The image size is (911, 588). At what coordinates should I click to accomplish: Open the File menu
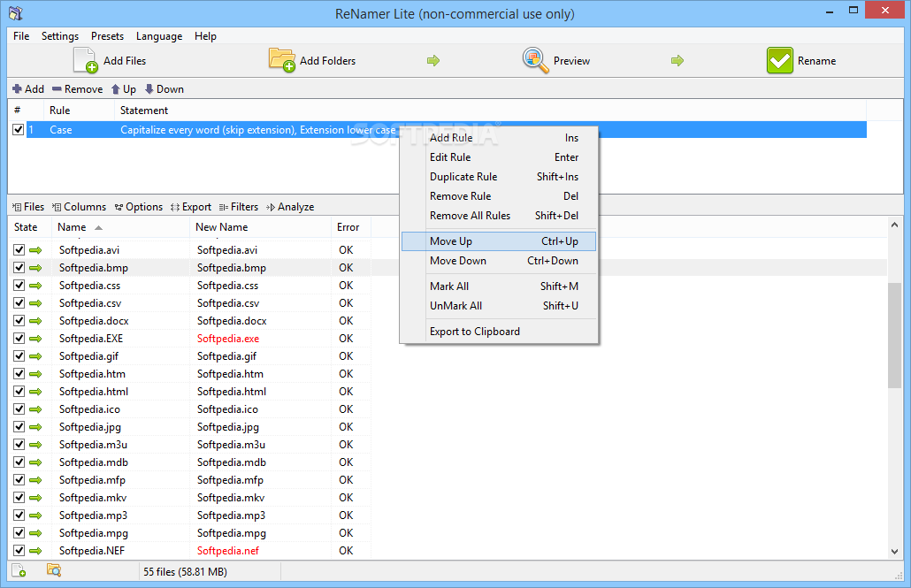(21, 36)
